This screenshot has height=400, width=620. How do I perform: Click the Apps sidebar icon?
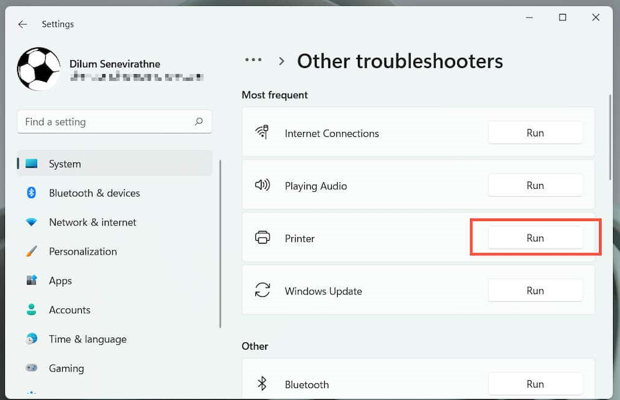pos(31,281)
